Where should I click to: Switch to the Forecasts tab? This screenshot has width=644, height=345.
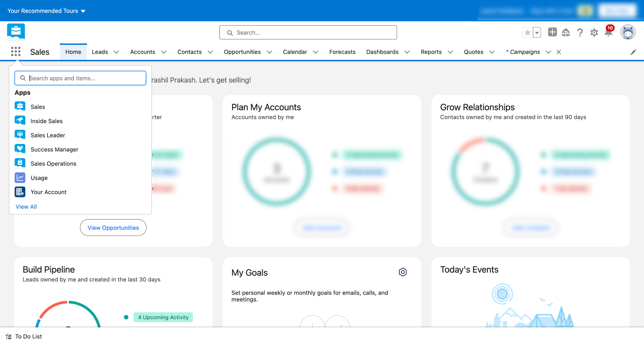342,52
